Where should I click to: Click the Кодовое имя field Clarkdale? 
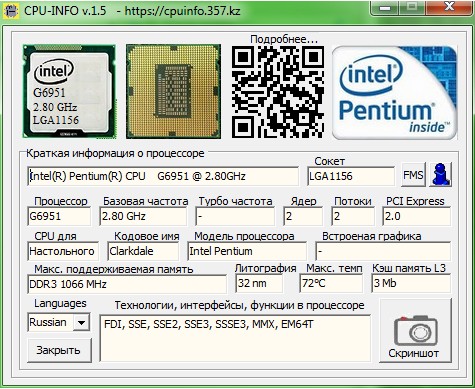(x=143, y=251)
